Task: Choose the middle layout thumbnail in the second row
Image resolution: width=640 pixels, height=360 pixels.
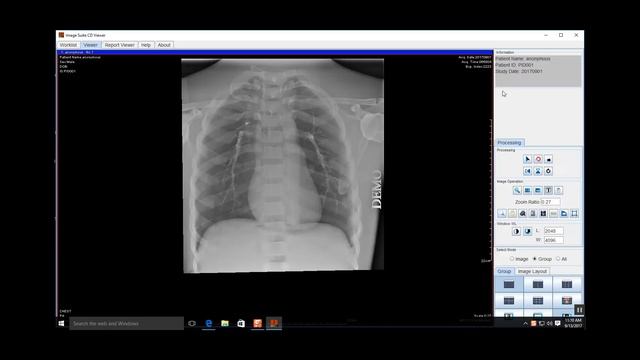Action: 538,301
